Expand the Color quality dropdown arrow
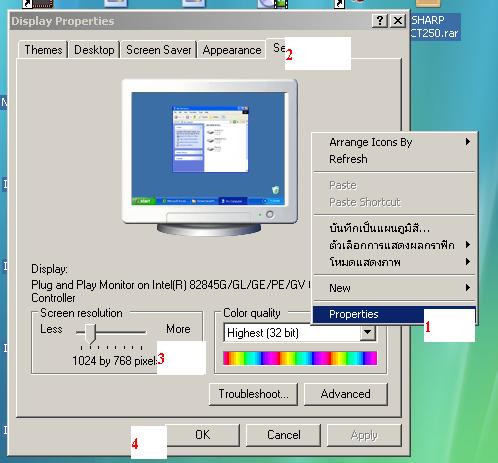Image resolution: width=498 pixels, height=463 pixels. (x=367, y=332)
